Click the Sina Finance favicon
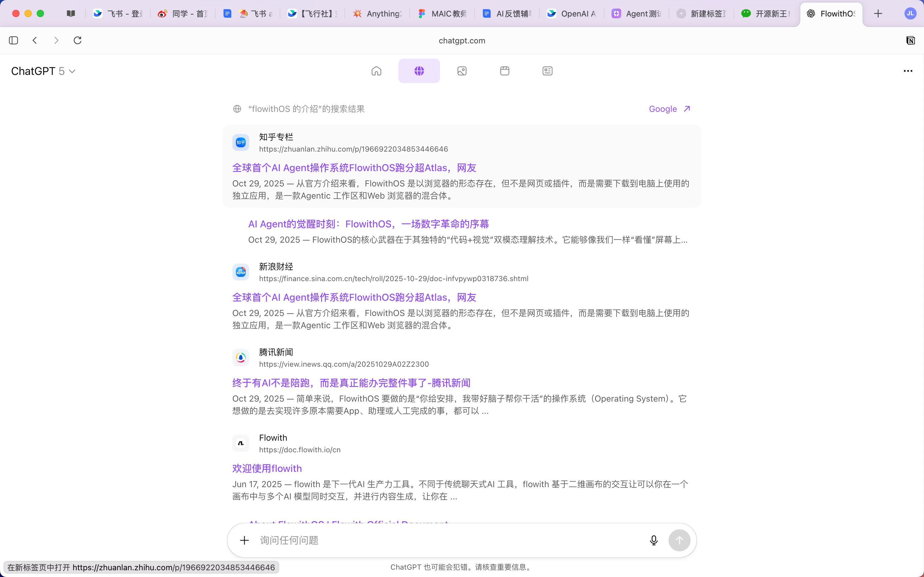This screenshot has width=924, height=577. (241, 272)
